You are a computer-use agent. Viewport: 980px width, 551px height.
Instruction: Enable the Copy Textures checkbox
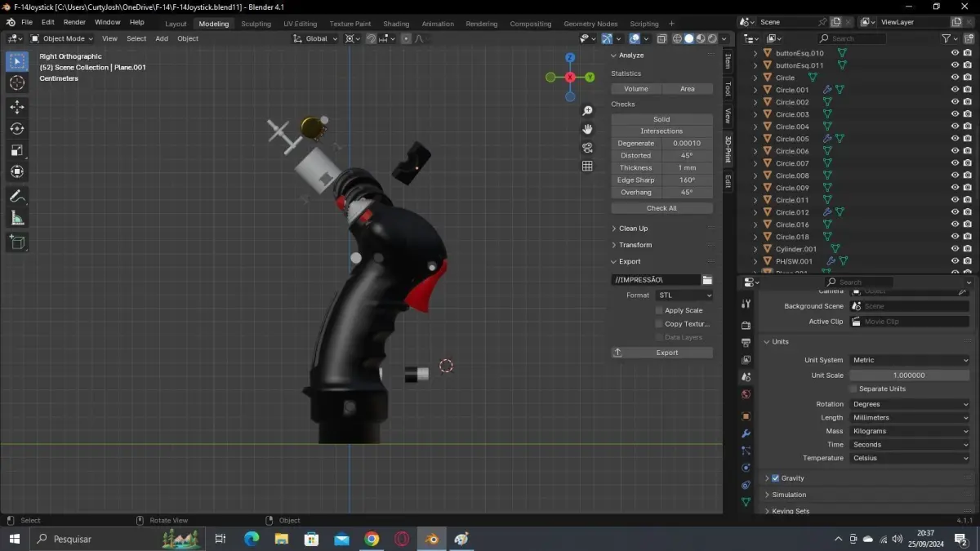[659, 324]
